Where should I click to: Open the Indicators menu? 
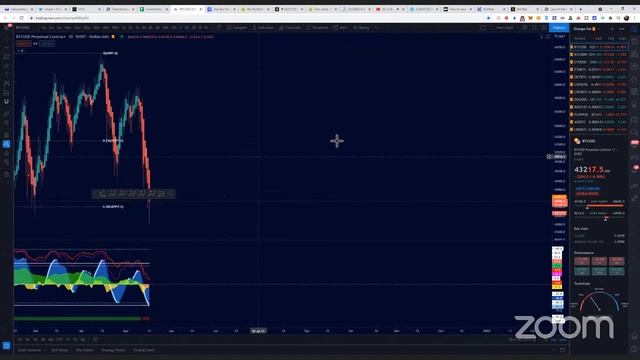coord(263,27)
